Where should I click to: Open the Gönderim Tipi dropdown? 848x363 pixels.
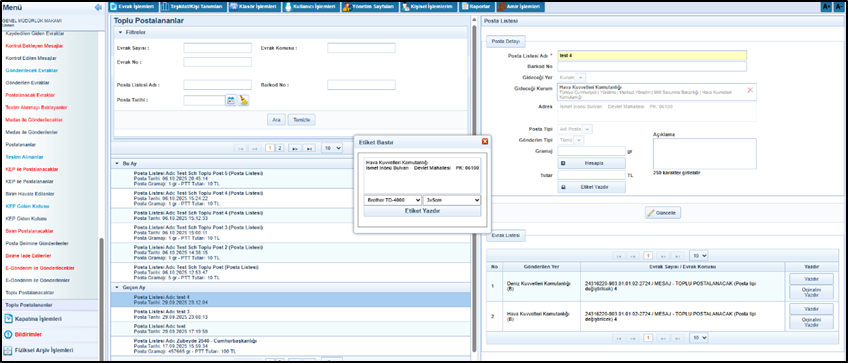(571, 140)
